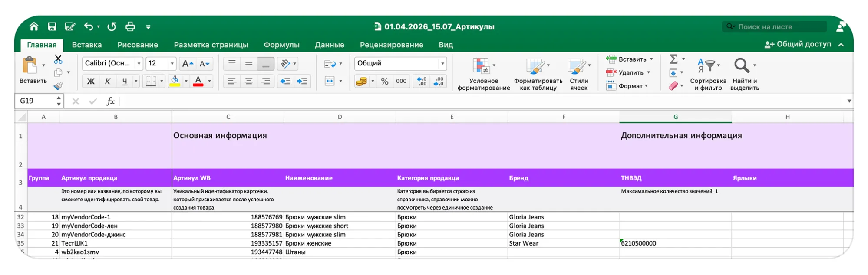This screenshot has width=868, height=275.
Task: Expand the formula bar with the arrow
Action: point(849,101)
